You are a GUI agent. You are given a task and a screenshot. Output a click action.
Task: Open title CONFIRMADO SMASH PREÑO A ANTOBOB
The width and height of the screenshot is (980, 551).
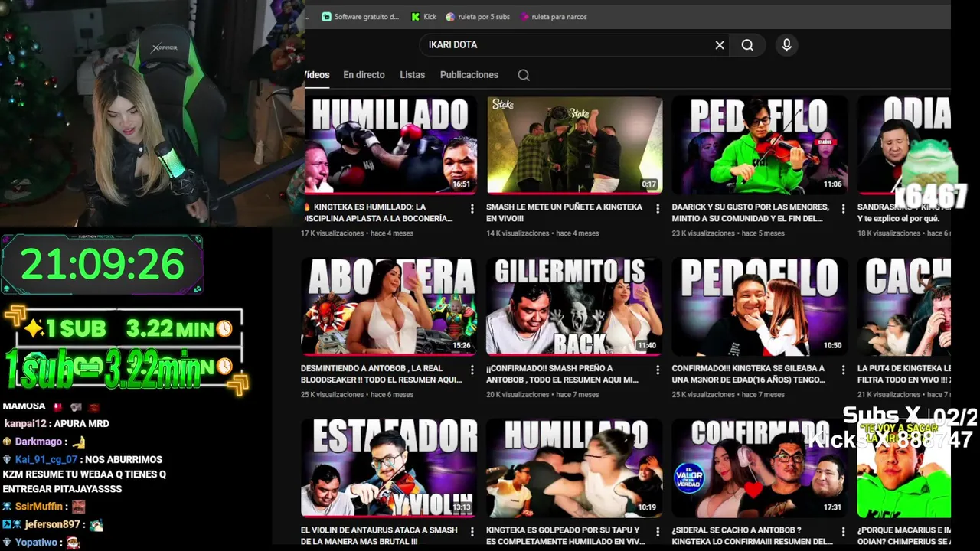coord(562,374)
